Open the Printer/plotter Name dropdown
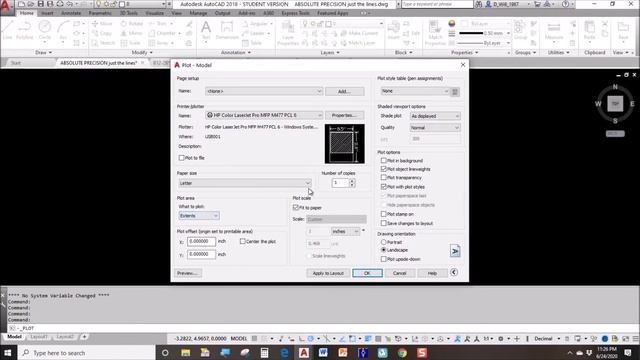 pyautogui.click(x=264, y=115)
